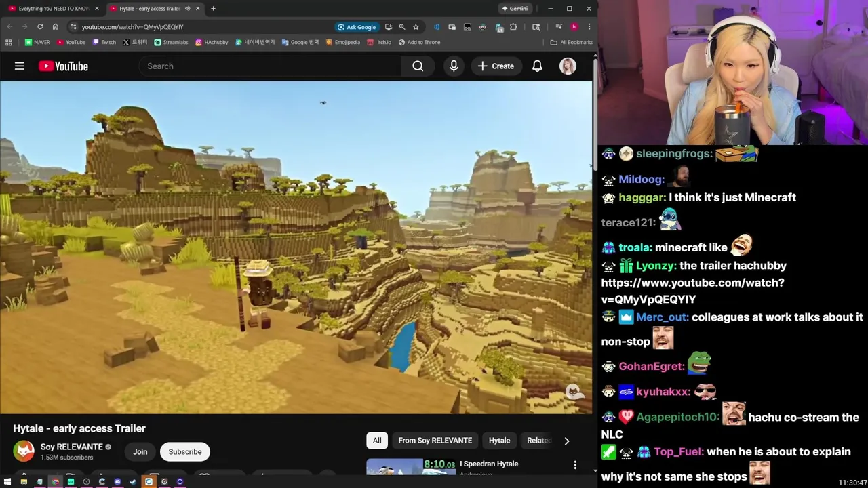Open options for I Speedran Hytale video
This screenshot has width=868, height=488.
coord(575,465)
